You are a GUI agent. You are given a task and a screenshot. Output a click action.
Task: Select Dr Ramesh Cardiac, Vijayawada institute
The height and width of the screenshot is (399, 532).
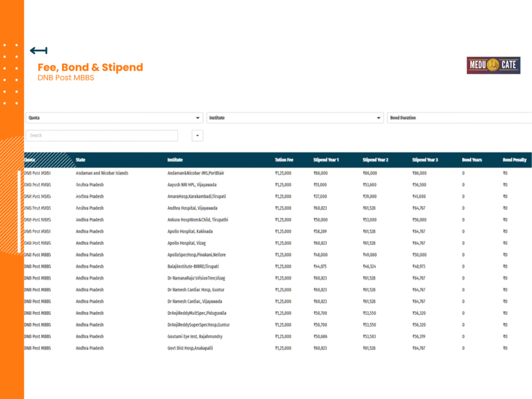point(195,301)
